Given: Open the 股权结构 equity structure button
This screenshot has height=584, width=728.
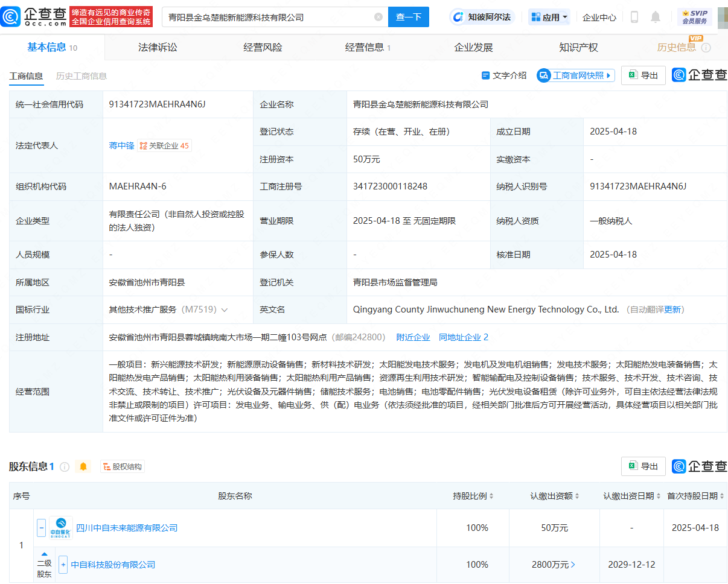Looking at the screenshot, I should click(x=123, y=466).
